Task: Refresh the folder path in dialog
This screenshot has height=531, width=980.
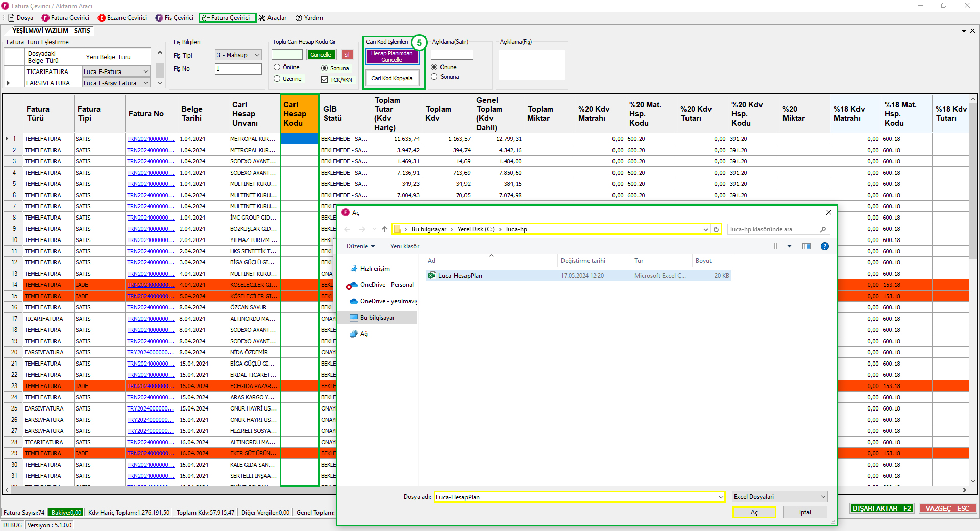Action: click(716, 229)
